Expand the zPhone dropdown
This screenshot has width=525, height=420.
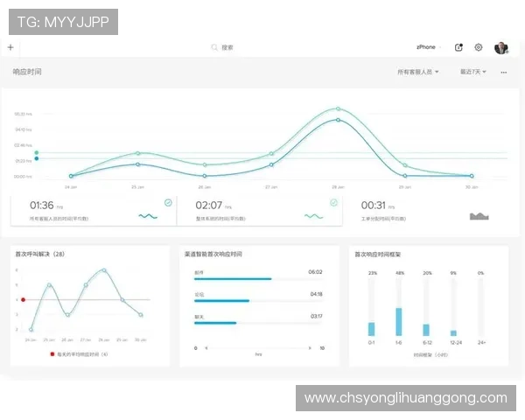(x=428, y=47)
